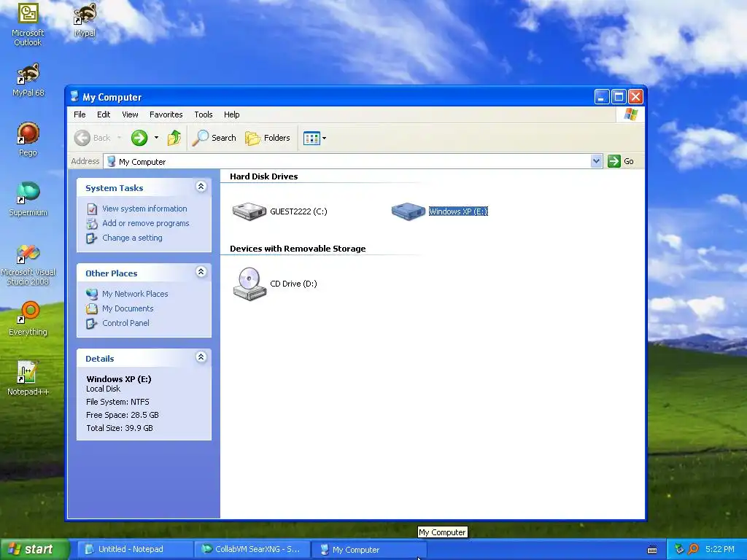The width and height of the screenshot is (747, 560).
Task: Open the Help menu
Action: 231,114
